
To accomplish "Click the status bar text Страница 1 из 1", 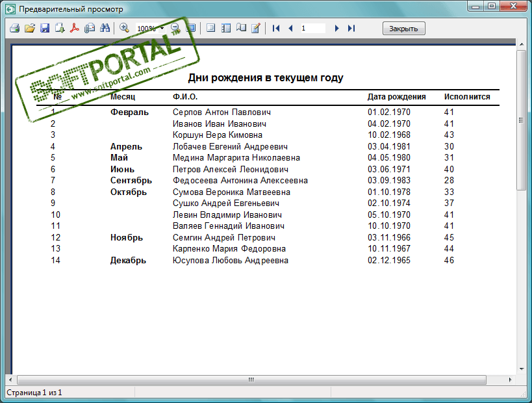I will pyautogui.click(x=34, y=393).
